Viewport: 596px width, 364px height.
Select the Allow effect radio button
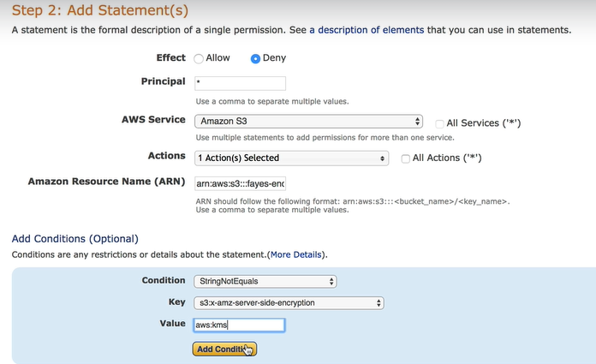point(199,58)
